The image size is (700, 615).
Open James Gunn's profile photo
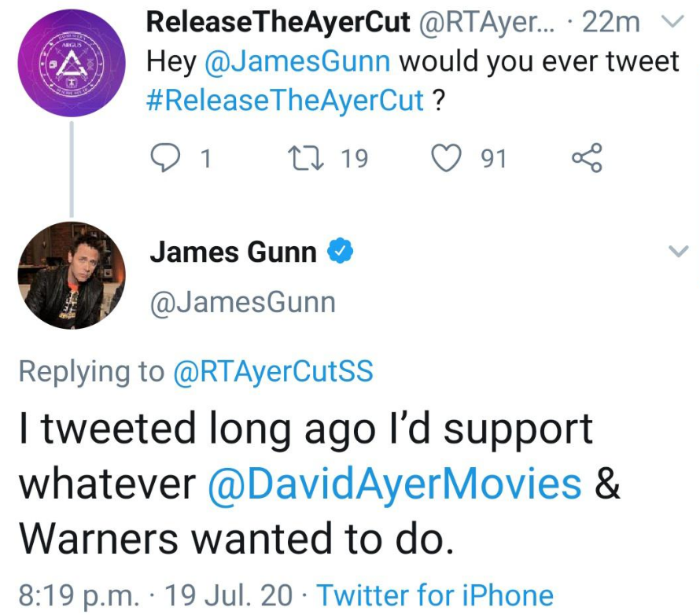pos(72,275)
